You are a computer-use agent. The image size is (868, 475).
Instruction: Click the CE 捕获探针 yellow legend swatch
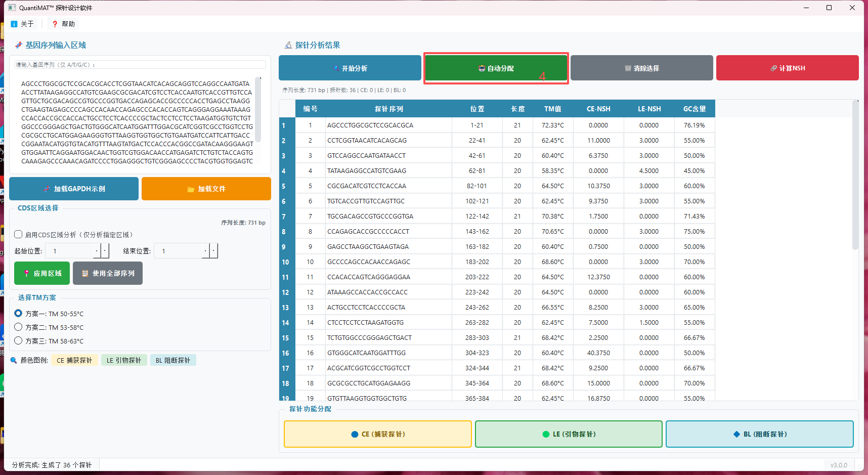(74, 360)
